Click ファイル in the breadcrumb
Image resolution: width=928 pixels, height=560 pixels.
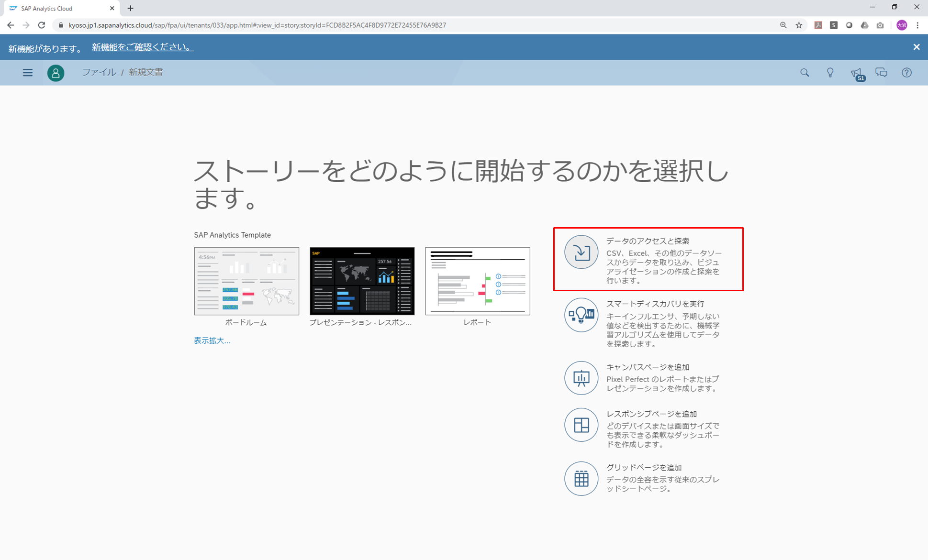click(99, 72)
